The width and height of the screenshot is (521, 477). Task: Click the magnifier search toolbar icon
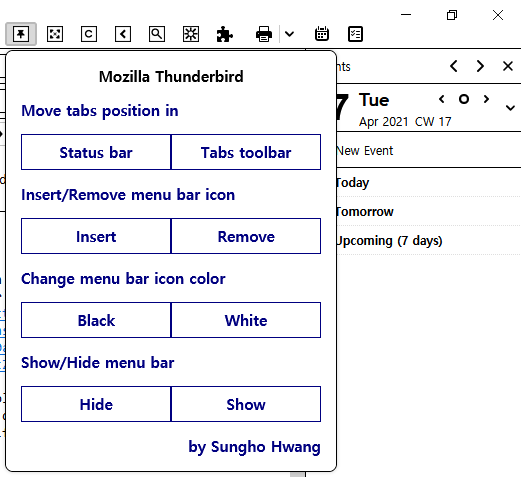pos(157,34)
